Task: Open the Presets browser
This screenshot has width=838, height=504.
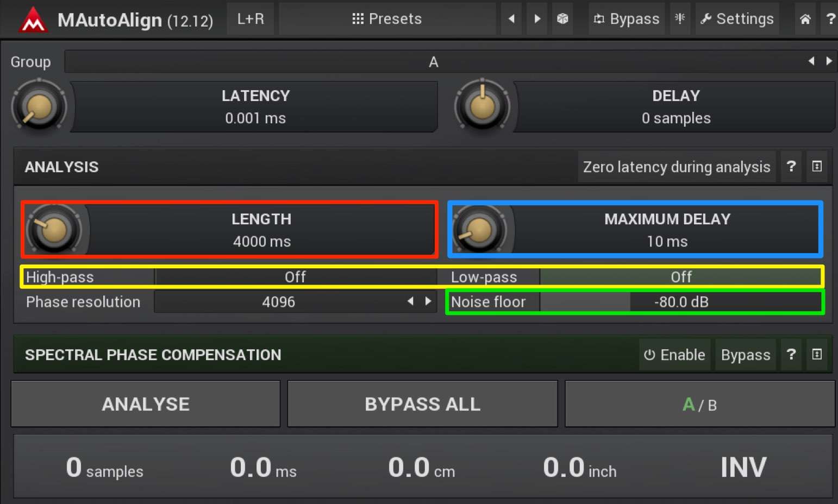Action: pos(387,19)
